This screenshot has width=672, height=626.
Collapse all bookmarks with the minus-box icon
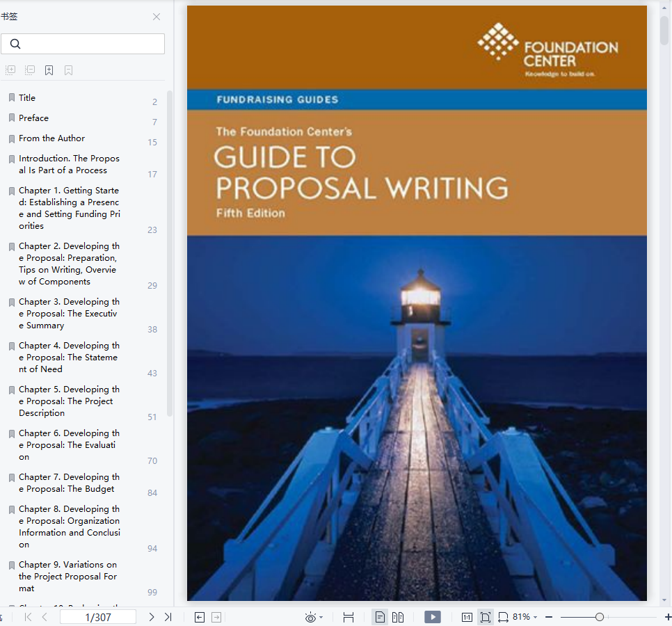pyautogui.click(x=30, y=70)
